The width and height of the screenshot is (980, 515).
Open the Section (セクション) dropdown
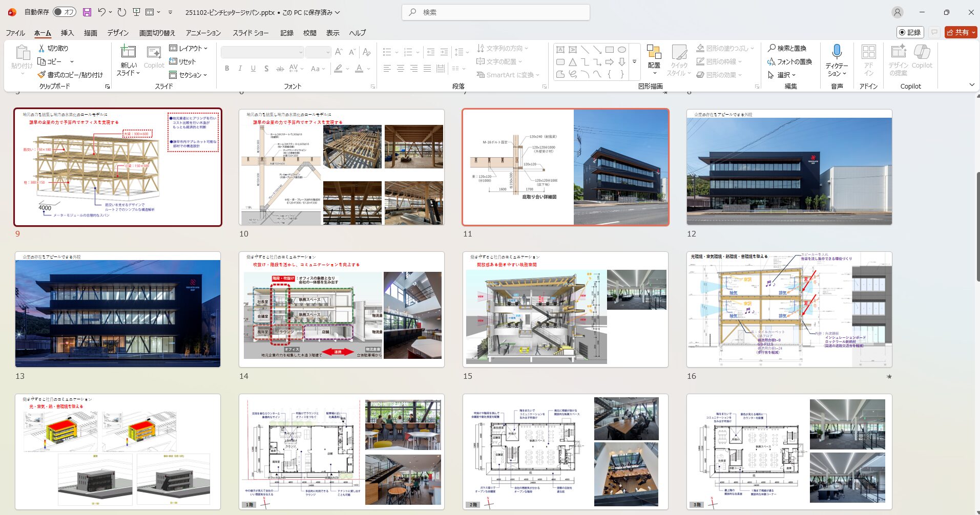click(x=189, y=75)
